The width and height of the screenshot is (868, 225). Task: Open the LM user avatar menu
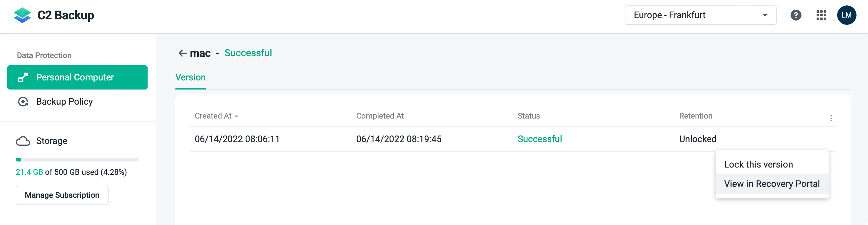[846, 15]
